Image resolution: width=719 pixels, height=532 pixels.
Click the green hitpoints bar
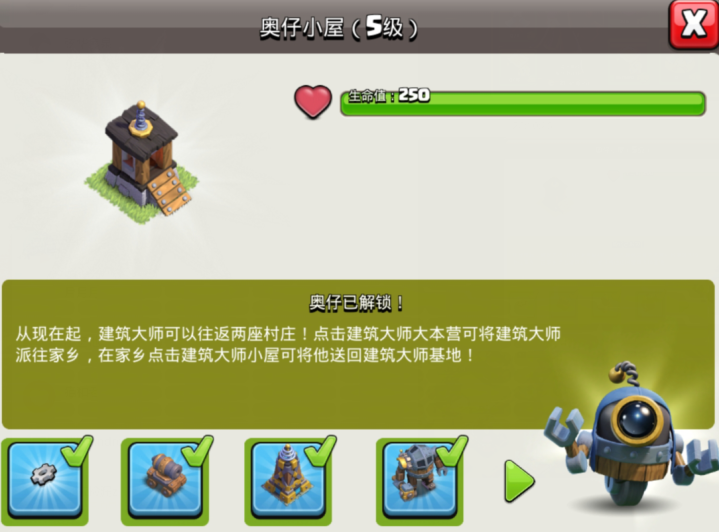pyautogui.click(x=523, y=103)
